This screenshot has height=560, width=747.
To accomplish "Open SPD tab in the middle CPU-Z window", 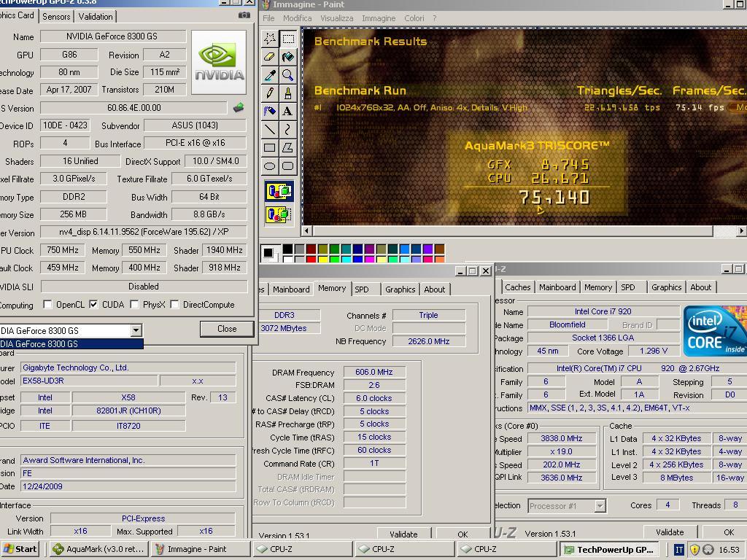I will coord(362,289).
